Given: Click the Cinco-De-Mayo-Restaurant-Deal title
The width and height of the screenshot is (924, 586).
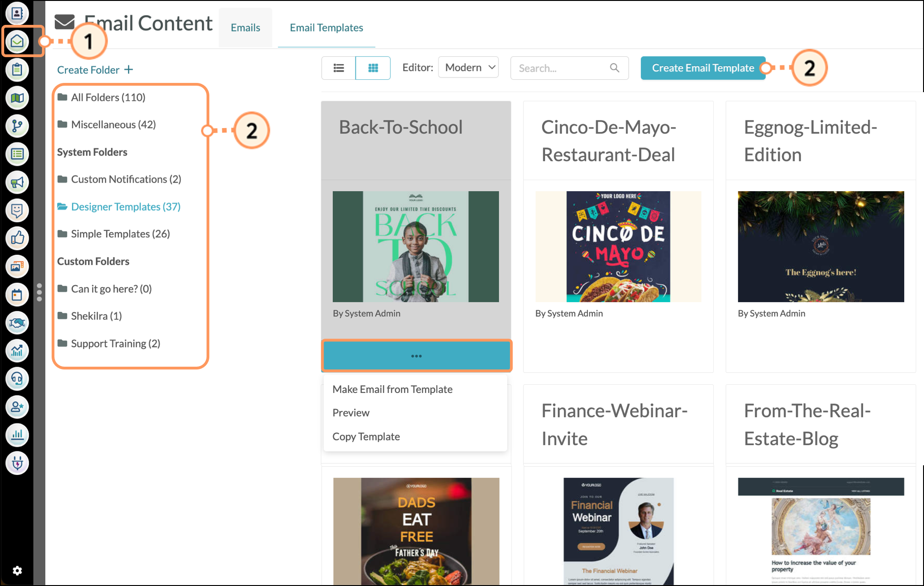Looking at the screenshot, I should click(609, 141).
